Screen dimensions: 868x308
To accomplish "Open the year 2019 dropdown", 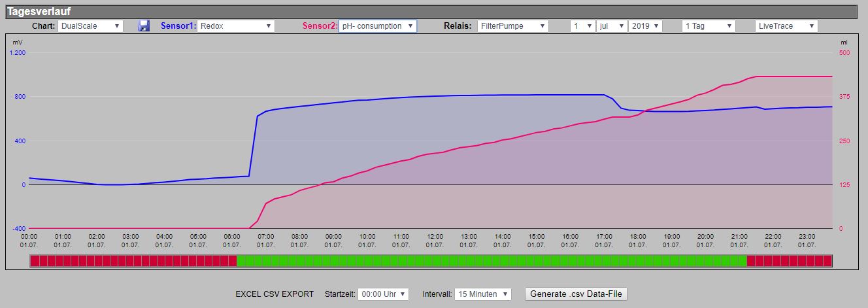I will (645, 26).
